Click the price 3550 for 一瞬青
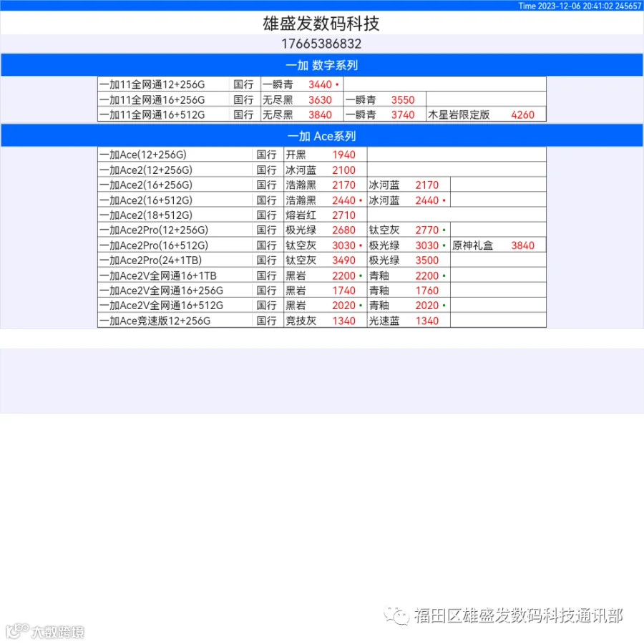Image resolution: width=644 pixels, height=644 pixels. click(403, 99)
